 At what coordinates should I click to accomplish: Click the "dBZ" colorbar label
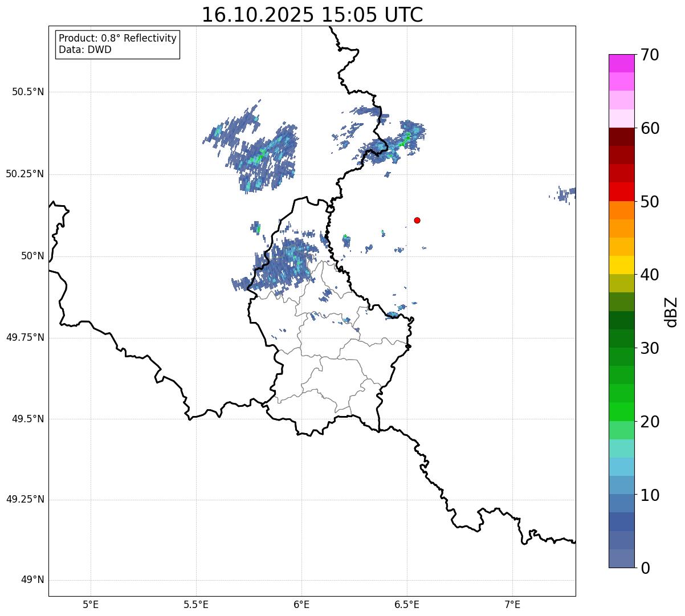tap(671, 311)
